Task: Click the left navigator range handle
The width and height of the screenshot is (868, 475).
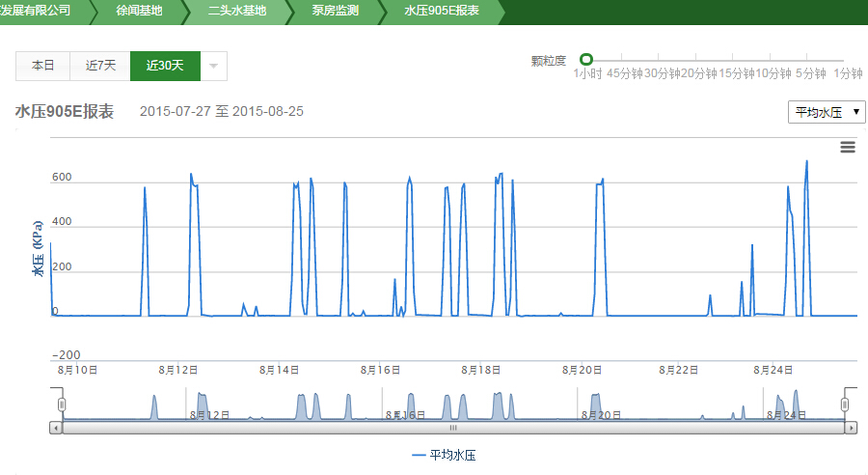Action: click(x=61, y=404)
